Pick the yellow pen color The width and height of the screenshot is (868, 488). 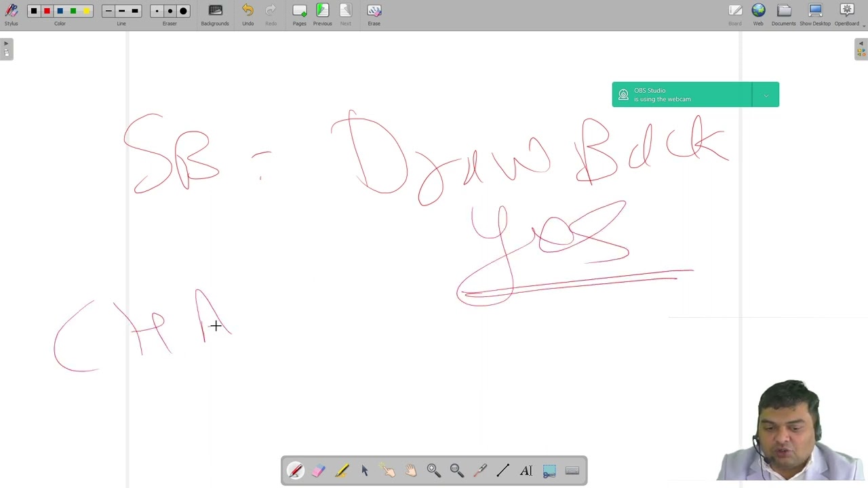86,11
